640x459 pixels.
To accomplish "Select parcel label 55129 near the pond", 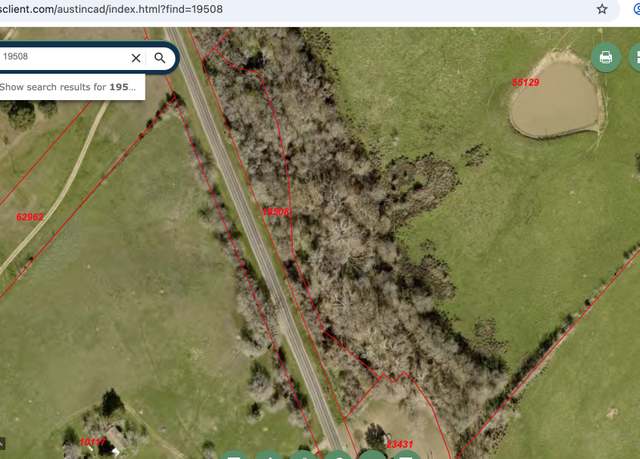I will point(525,82).
